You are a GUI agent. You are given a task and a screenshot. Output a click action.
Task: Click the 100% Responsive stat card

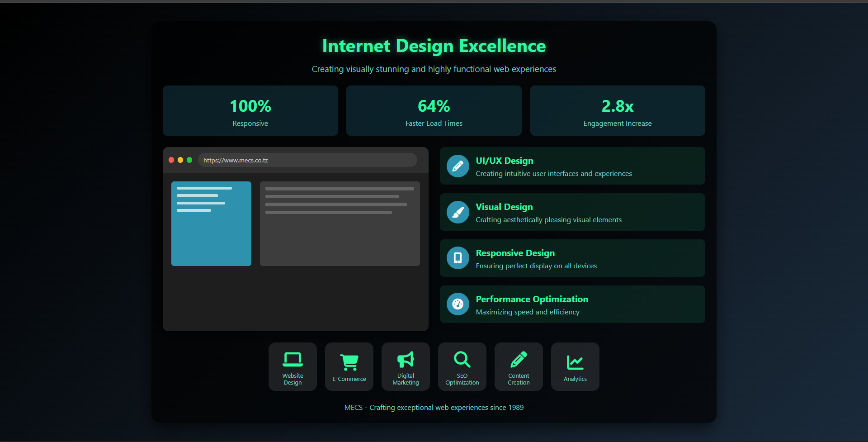point(250,111)
